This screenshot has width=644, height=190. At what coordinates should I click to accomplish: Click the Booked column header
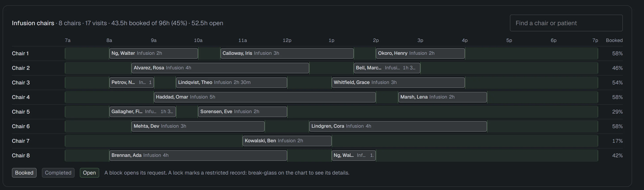[614, 40]
